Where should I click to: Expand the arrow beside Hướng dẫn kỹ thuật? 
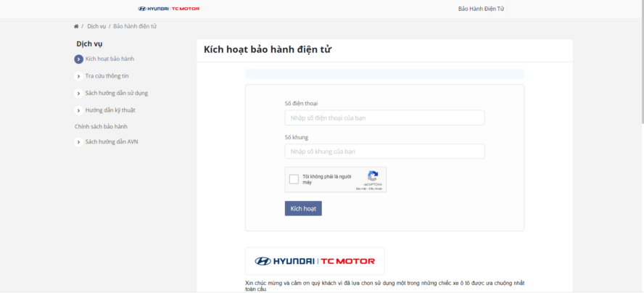78,110
